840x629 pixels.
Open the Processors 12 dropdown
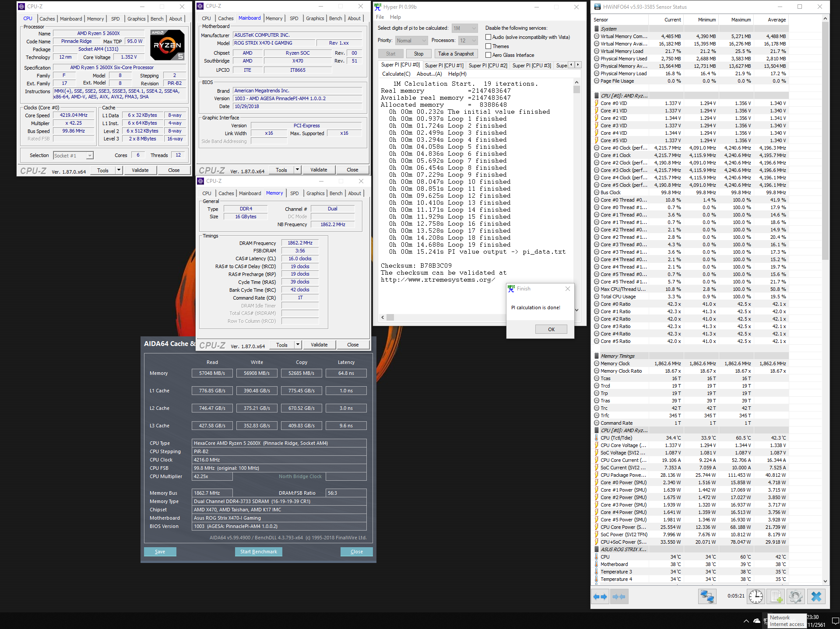click(x=468, y=41)
